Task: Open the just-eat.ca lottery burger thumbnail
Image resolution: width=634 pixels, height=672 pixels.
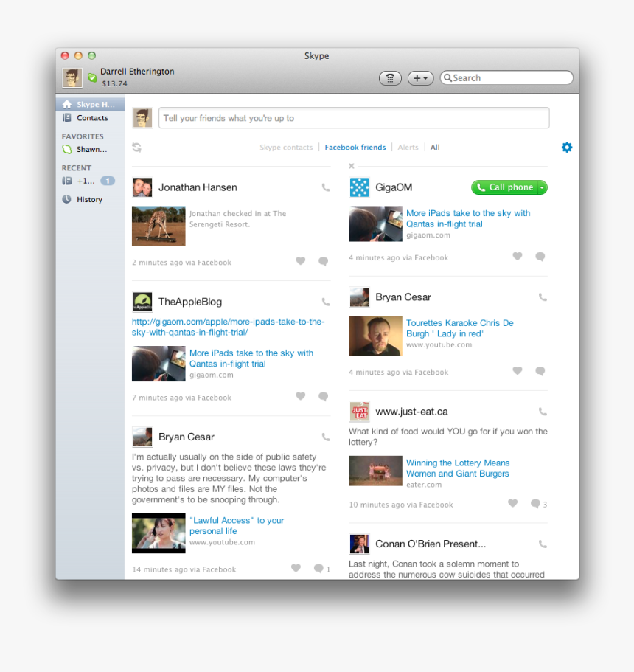Action: click(x=375, y=471)
